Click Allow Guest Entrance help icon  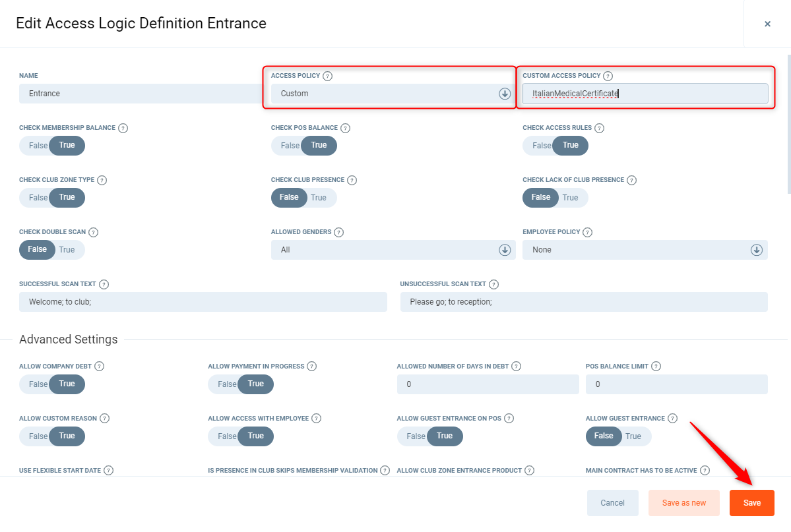672,418
